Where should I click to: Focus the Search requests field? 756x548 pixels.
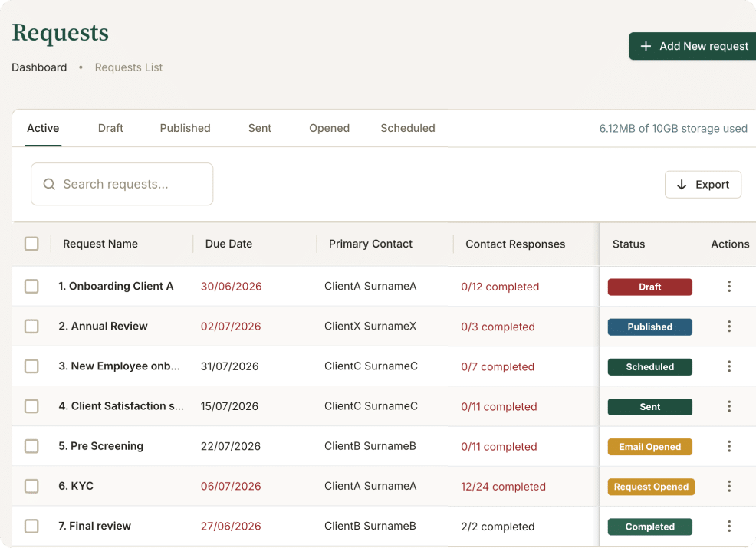pos(122,184)
